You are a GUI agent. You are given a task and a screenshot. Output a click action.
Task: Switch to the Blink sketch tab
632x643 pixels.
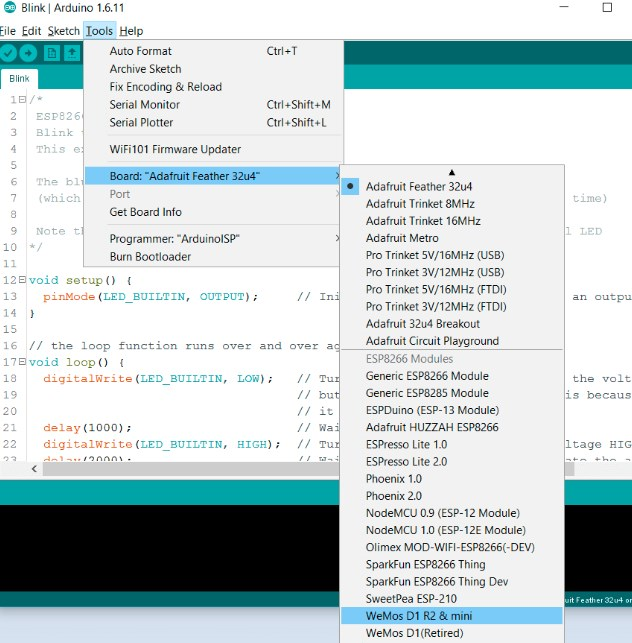coord(19,79)
